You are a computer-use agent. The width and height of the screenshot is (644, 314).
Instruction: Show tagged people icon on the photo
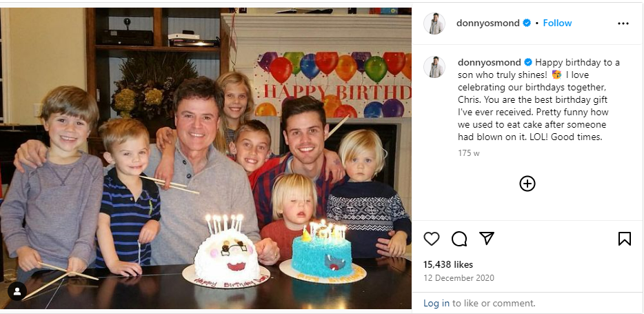click(x=17, y=291)
